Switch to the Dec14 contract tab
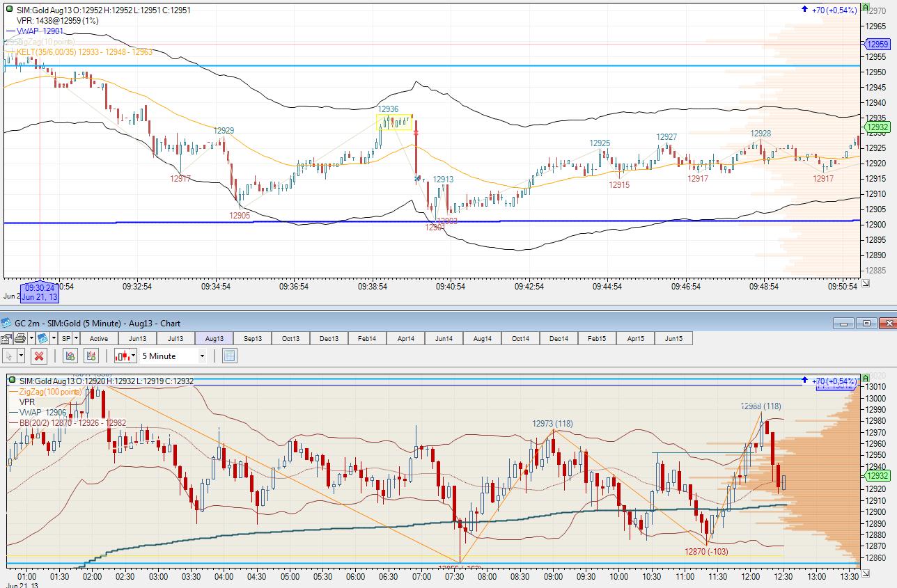The width and height of the screenshot is (897, 588). (559, 338)
